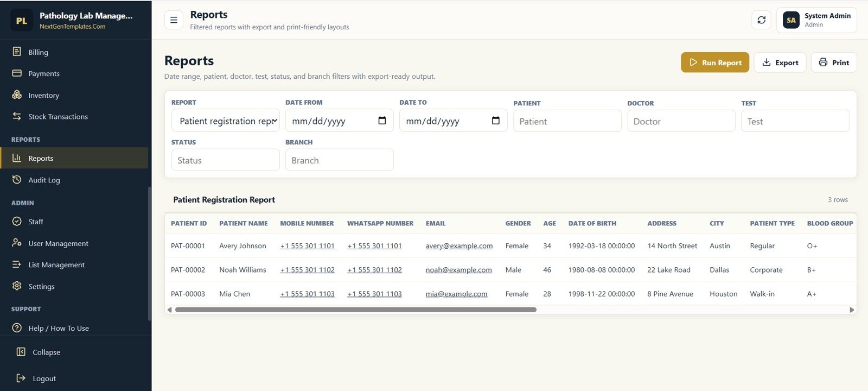Click the name Noah Williams

[242, 269]
